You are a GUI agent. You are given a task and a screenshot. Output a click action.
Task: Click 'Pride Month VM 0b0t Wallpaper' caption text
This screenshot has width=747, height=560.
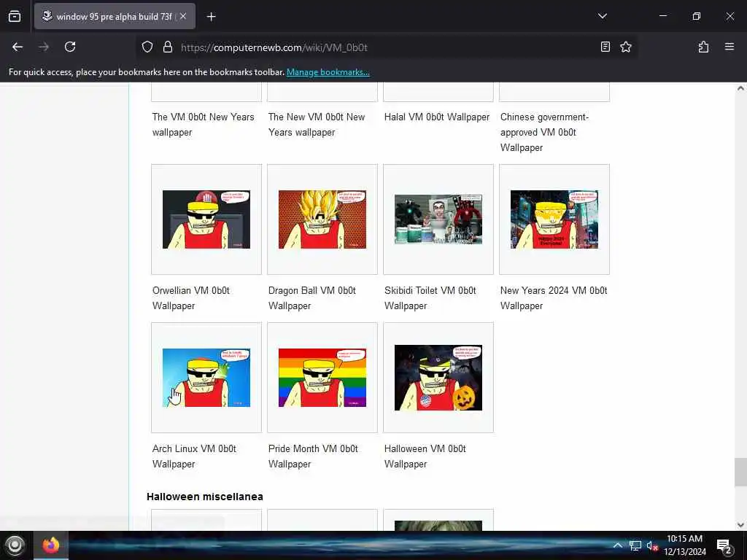coord(313,456)
